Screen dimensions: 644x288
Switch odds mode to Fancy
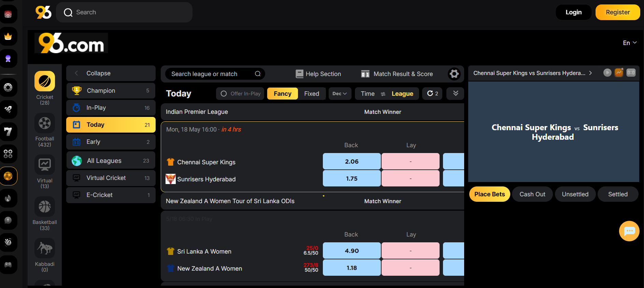283,94
